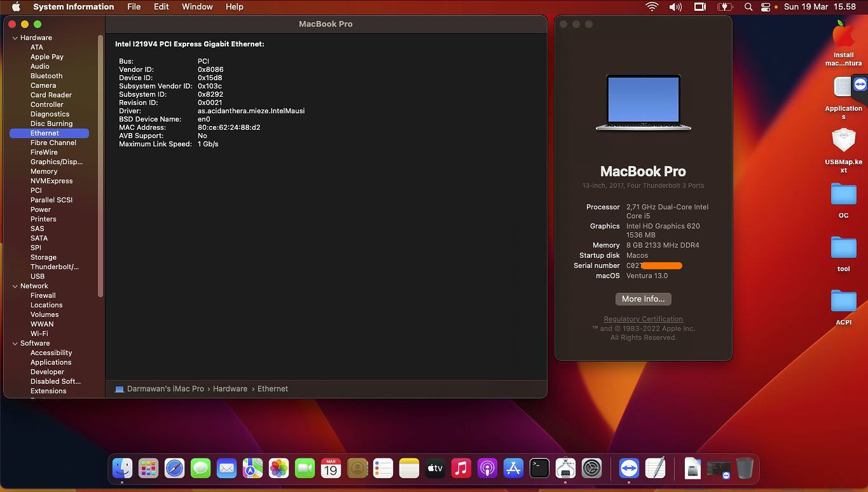Click the Spotlight search icon
Screen dimensions: 868x492
(748, 7)
